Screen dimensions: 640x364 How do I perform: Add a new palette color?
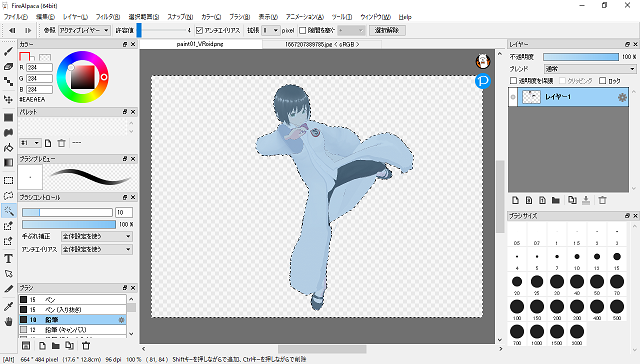48,143
